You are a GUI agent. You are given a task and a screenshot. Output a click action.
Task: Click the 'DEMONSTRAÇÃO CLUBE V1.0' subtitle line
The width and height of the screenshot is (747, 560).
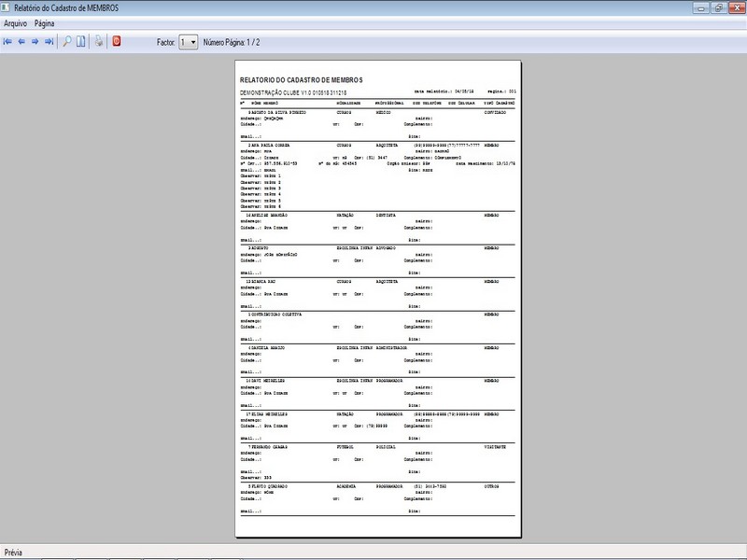point(293,92)
